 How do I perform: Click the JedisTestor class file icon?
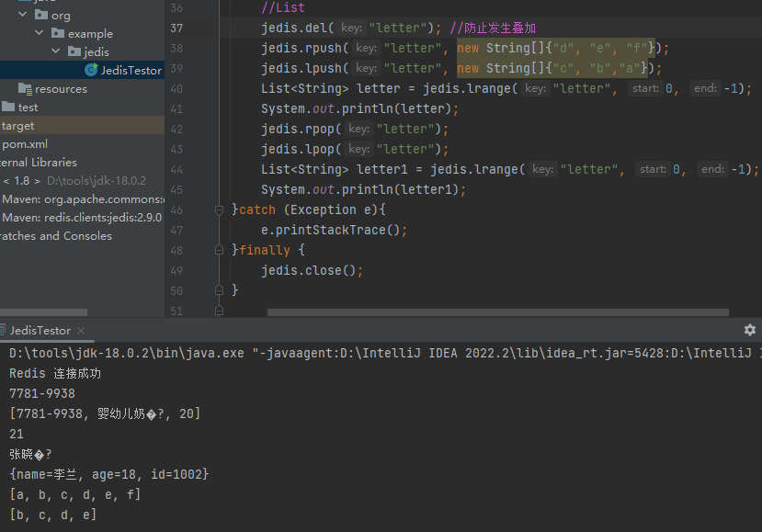91,70
